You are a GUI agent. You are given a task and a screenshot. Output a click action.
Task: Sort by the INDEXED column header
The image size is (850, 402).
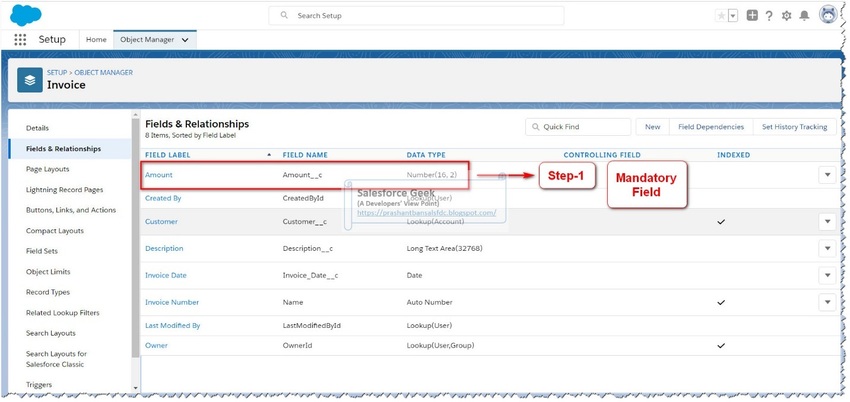tap(733, 155)
